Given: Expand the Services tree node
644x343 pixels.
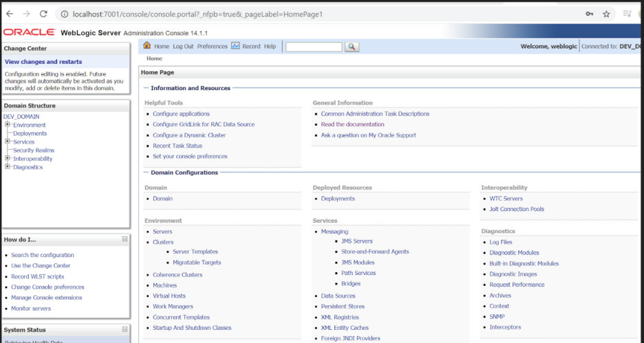Looking at the screenshot, I should pyautogui.click(x=8, y=142).
